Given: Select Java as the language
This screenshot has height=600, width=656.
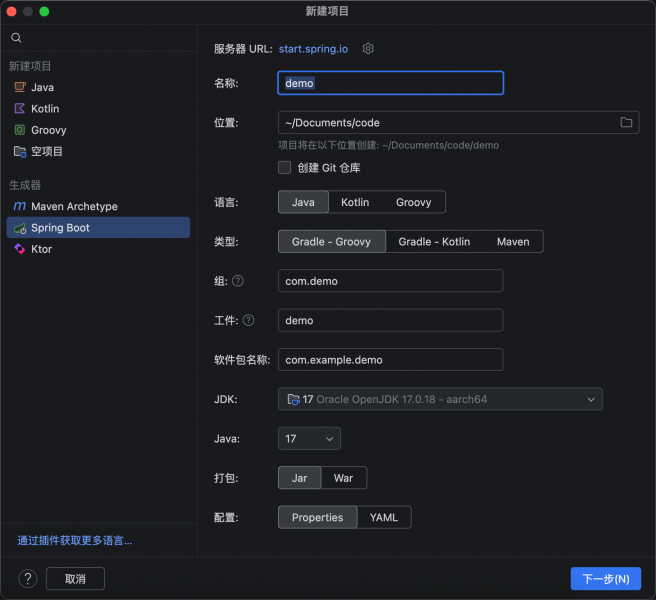Looking at the screenshot, I should (303, 202).
